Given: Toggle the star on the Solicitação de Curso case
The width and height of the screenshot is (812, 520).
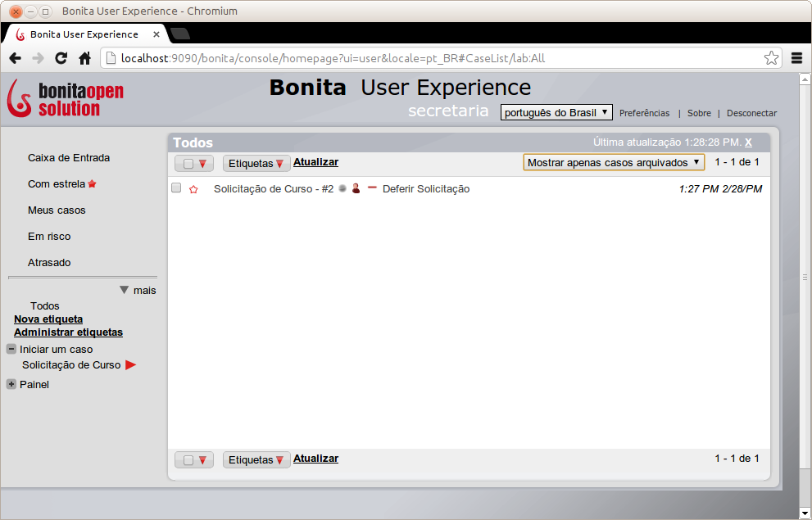Looking at the screenshot, I should (x=193, y=188).
